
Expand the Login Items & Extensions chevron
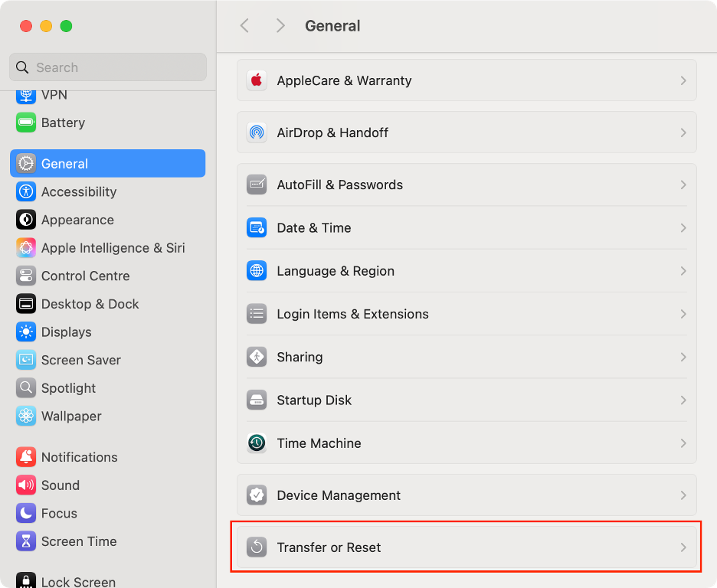[683, 314]
